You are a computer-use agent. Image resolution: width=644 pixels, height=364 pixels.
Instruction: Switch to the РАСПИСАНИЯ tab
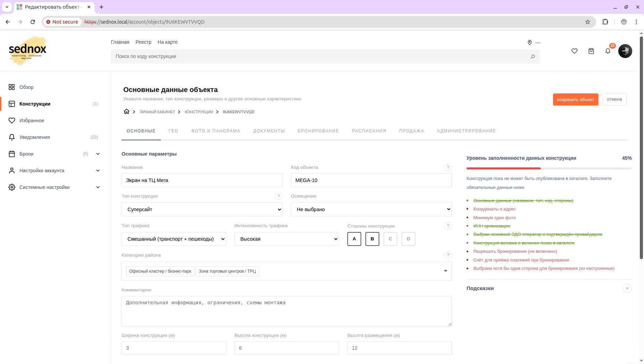pyautogui.click(x=369, y=131)
